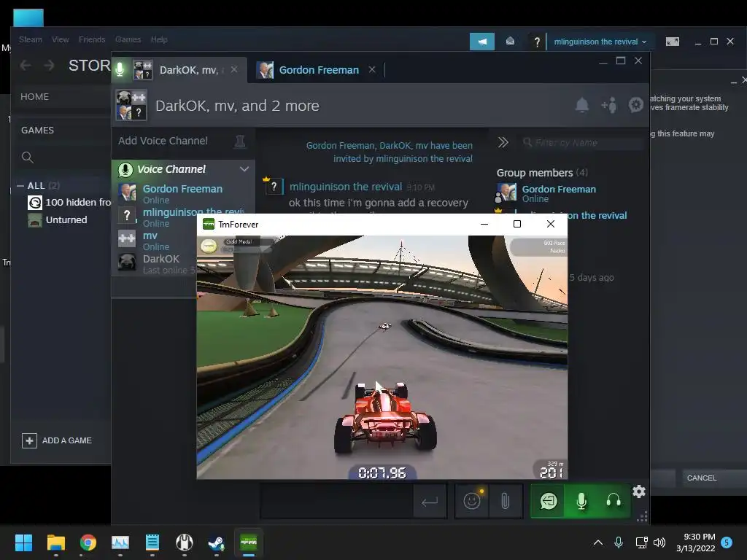Screen dimensions: 747x560
Task: Collapse the group members panel
Action: coord(503,142)
